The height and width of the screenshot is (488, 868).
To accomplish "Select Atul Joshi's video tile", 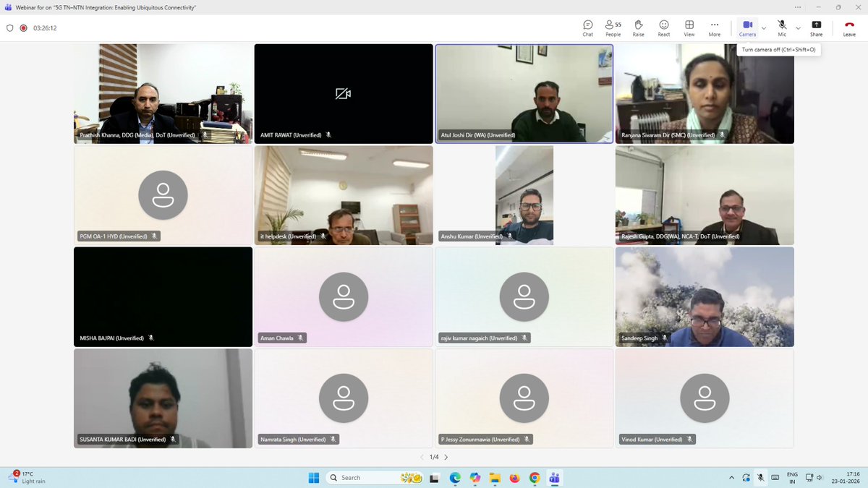I will pyautogui.click(x=524, y=94).
